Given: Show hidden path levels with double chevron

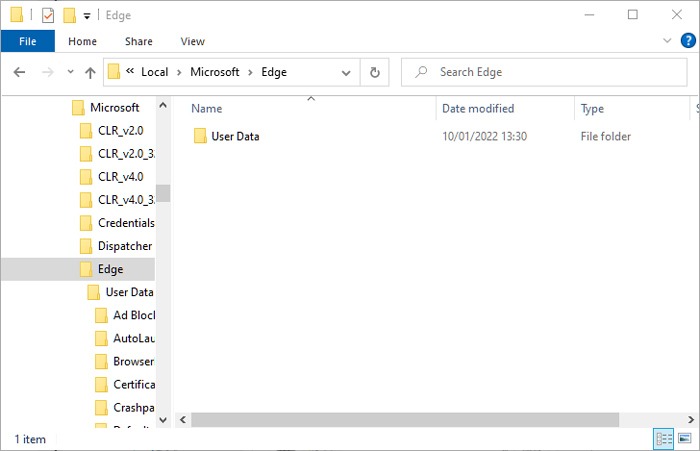Looking at the screenshot, I should pyautogui.click(x=130, y=71).
